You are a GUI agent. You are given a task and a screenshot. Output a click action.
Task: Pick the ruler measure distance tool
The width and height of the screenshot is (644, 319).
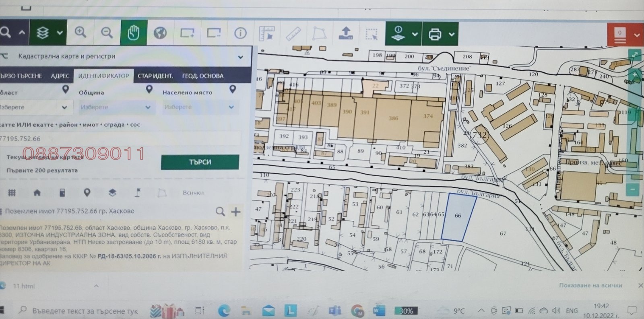[293, 33]
